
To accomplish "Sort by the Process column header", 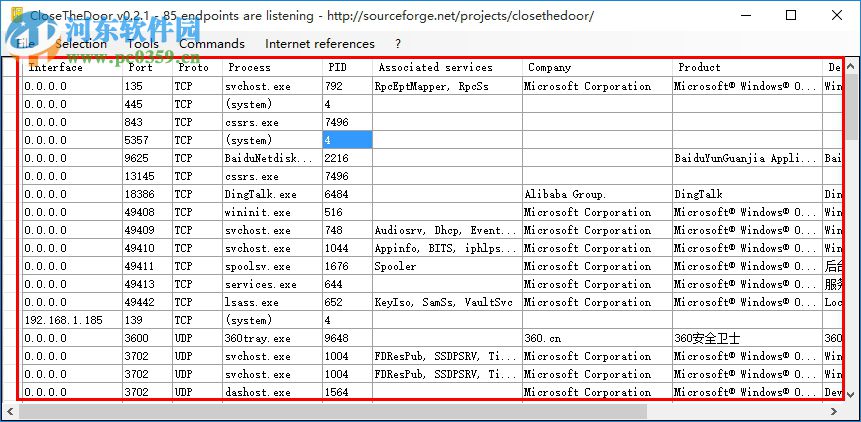I will 272,67.
